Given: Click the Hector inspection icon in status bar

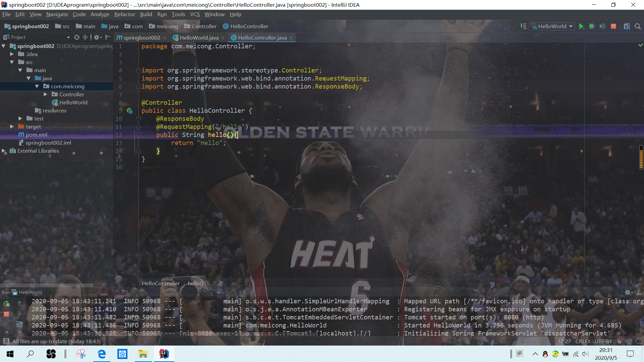Looking at the screenshot, I should (x=629, y=341).
